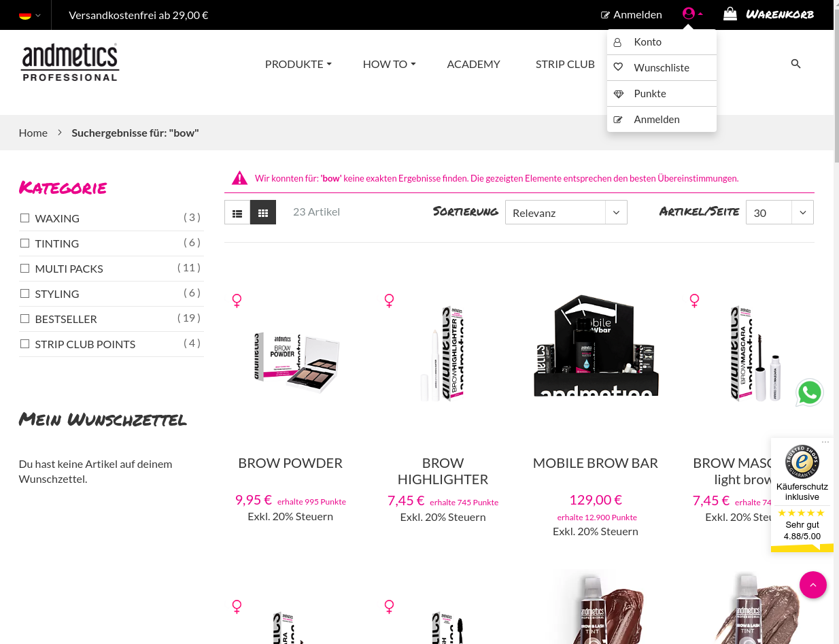Switch to list view icon
The image size is (839, 644).
pos(237,212)
